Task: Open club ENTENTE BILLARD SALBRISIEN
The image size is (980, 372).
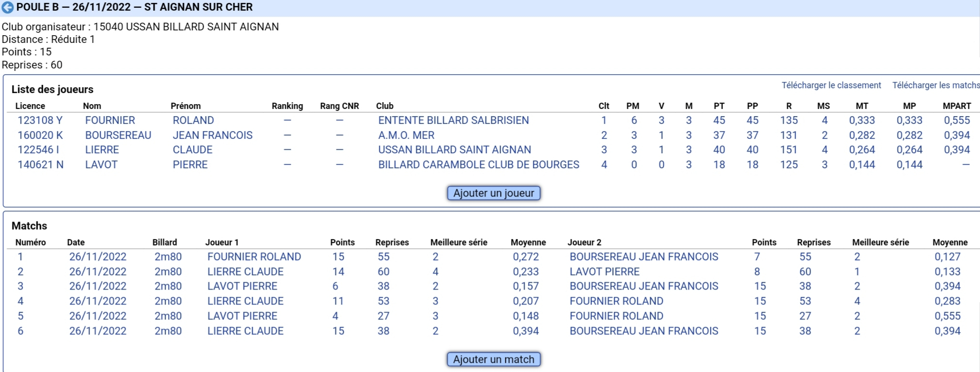Action: [453, 120]
